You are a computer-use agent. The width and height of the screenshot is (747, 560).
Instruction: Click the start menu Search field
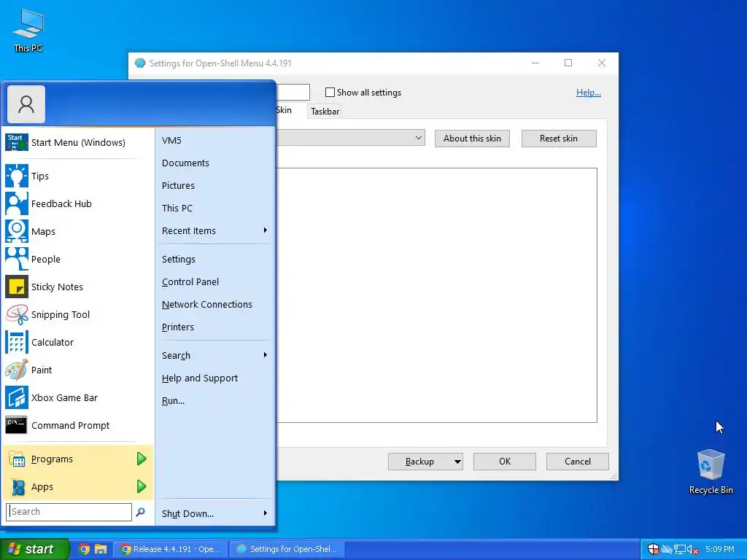69,512
